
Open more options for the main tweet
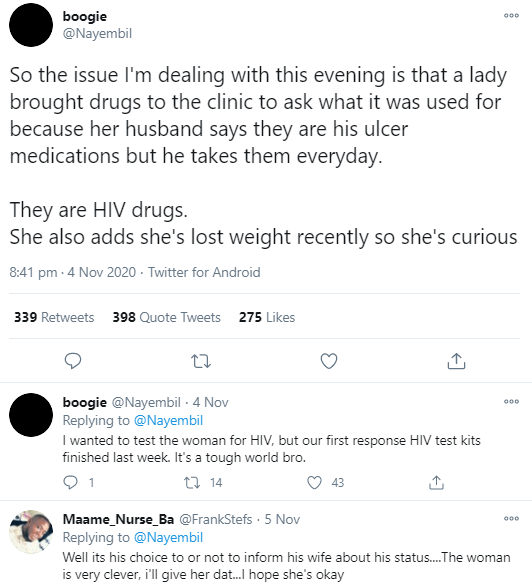pyautogui.click(x=511, y=16)
